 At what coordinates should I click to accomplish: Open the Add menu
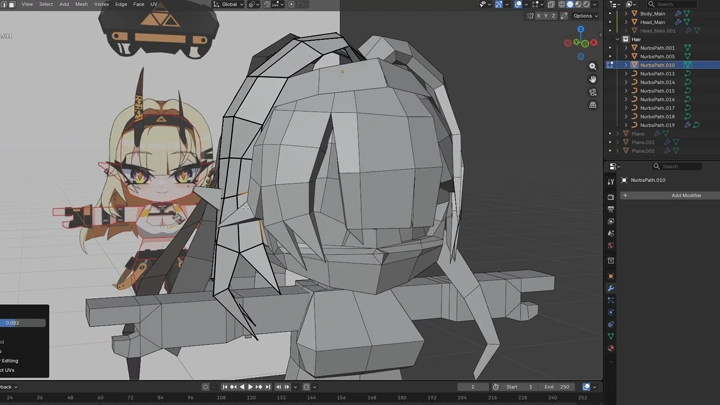64,4
